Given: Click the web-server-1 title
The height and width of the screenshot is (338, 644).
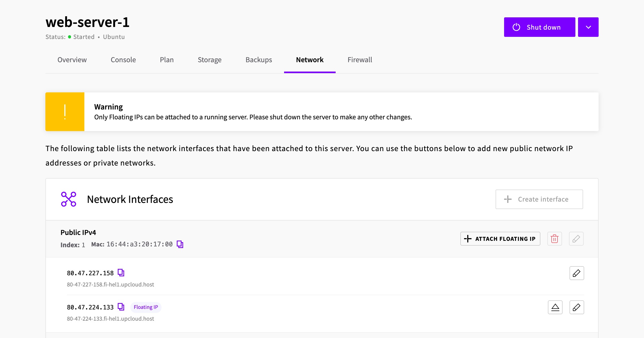Looking at the screenshot, I should click(x=88, y=22).
